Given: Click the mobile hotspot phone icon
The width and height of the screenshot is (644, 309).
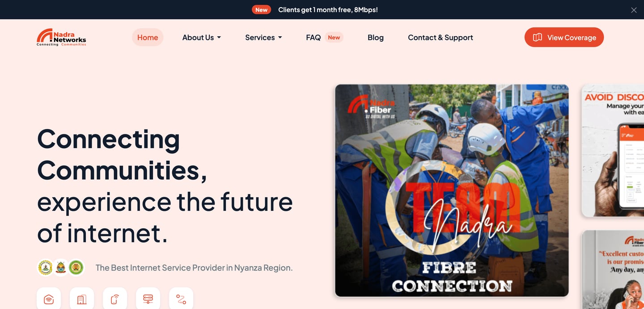Looking at the screenshot, I should (115, 298).
